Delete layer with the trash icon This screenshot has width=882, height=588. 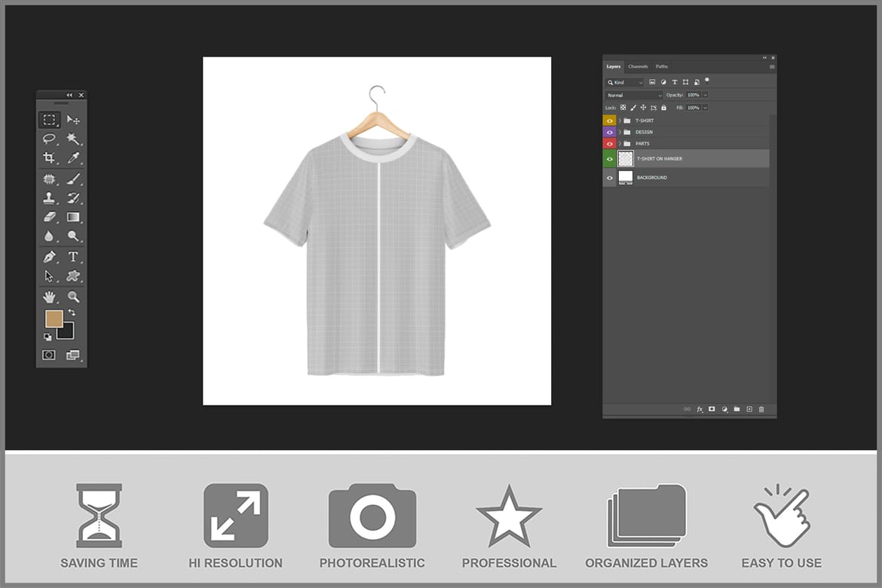[761, 409]
